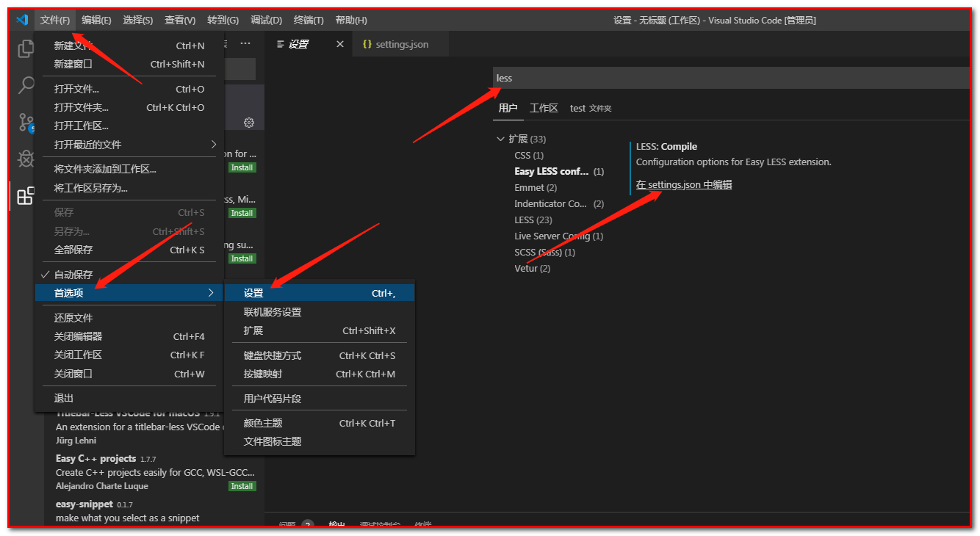Select CSS (1) in settings tree

tap(529, 155)
